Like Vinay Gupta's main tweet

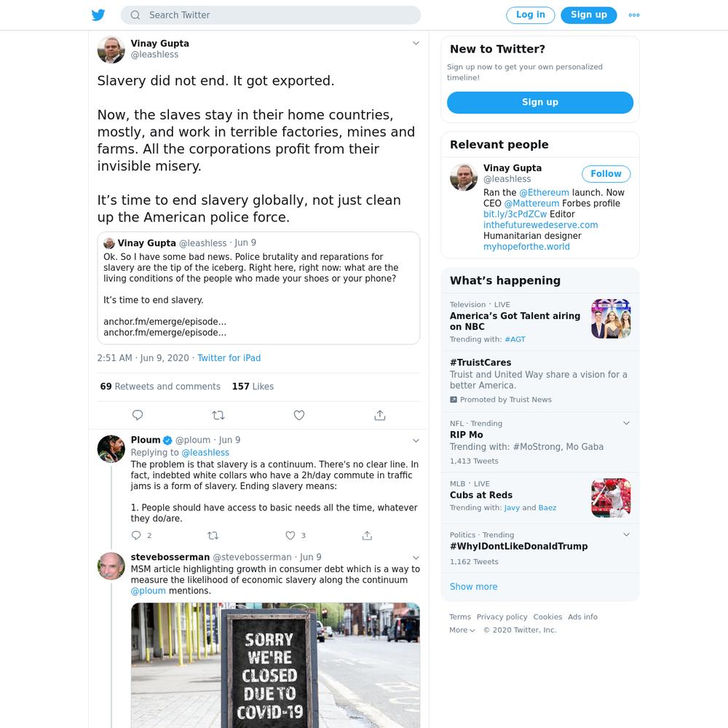coord(299,415)
